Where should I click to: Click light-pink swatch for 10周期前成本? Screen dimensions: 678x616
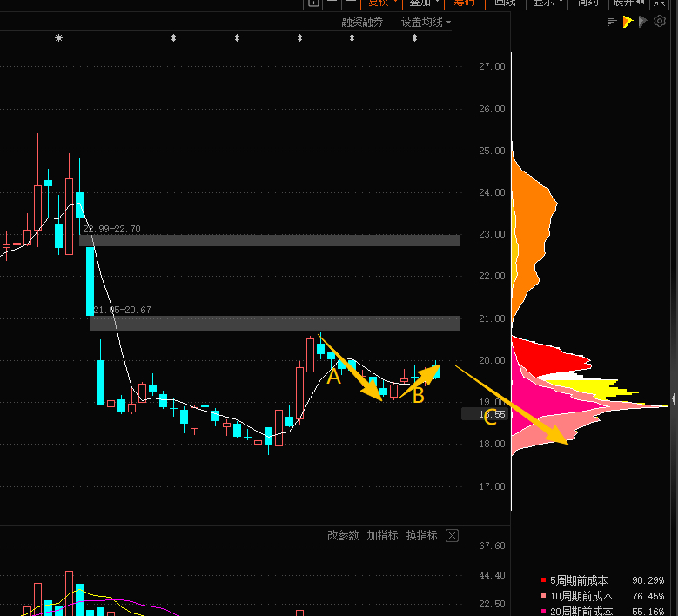543,596
